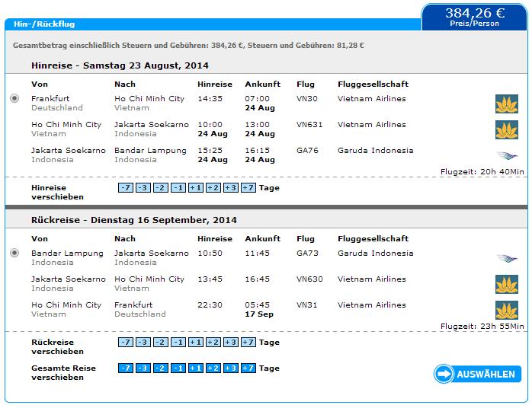Select the Rückreise return flight radio button
This screenshot has width=532, height=405.
(14, 254)
